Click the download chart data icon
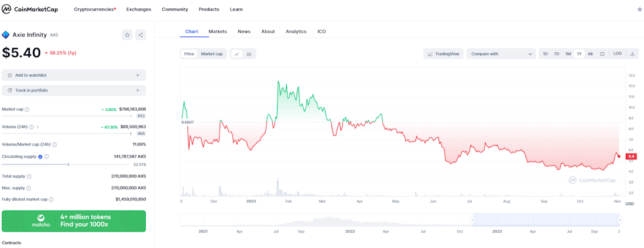 coord(632,54)
